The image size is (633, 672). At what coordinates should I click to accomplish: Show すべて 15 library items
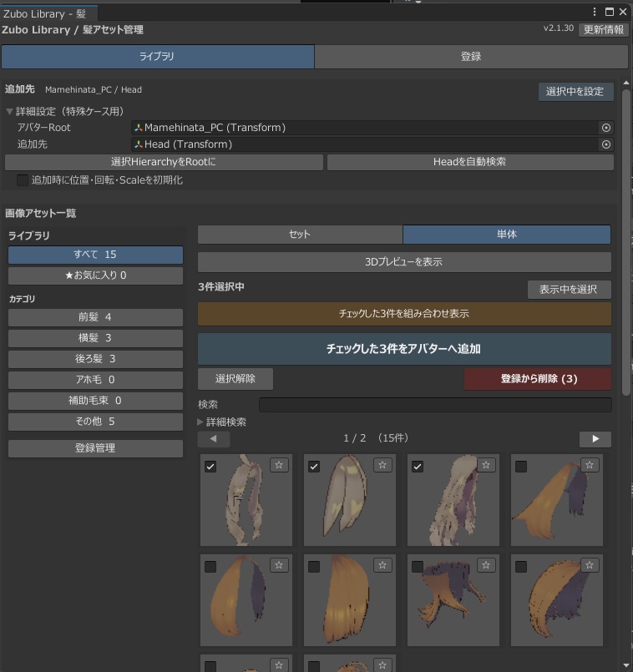95,255
